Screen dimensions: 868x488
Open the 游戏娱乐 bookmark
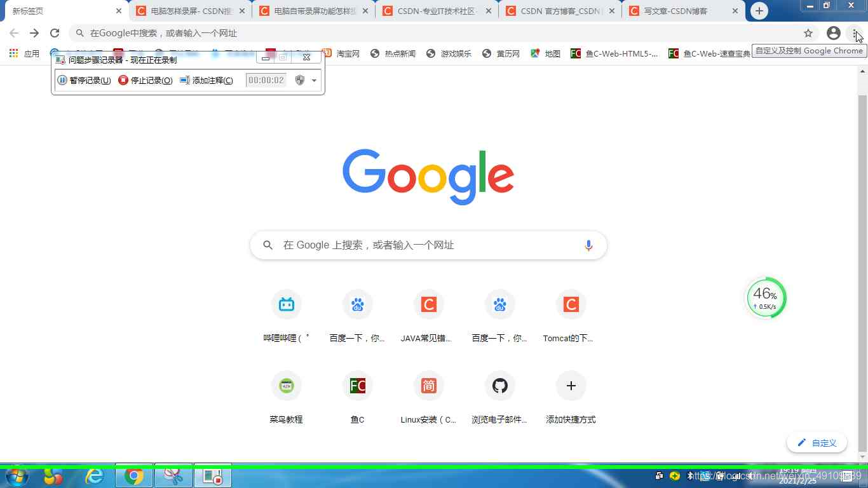point(449,53)
